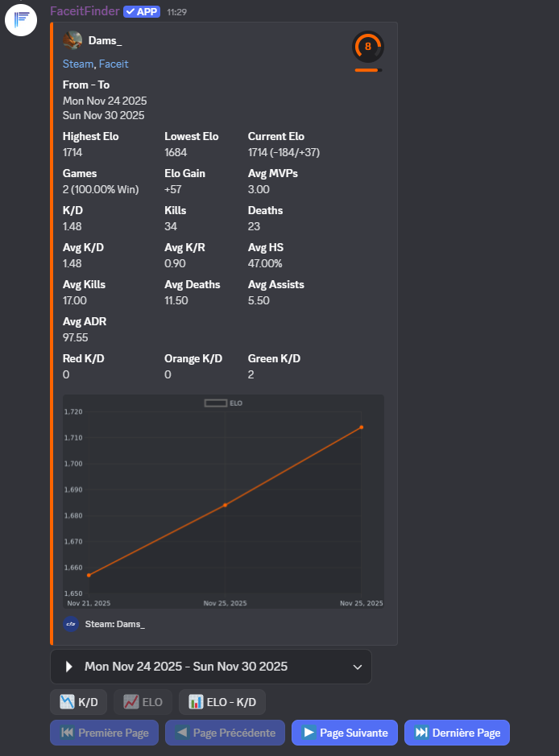Switch to the K/D graph button
The image size is (559, 756).
click(79, 702)
